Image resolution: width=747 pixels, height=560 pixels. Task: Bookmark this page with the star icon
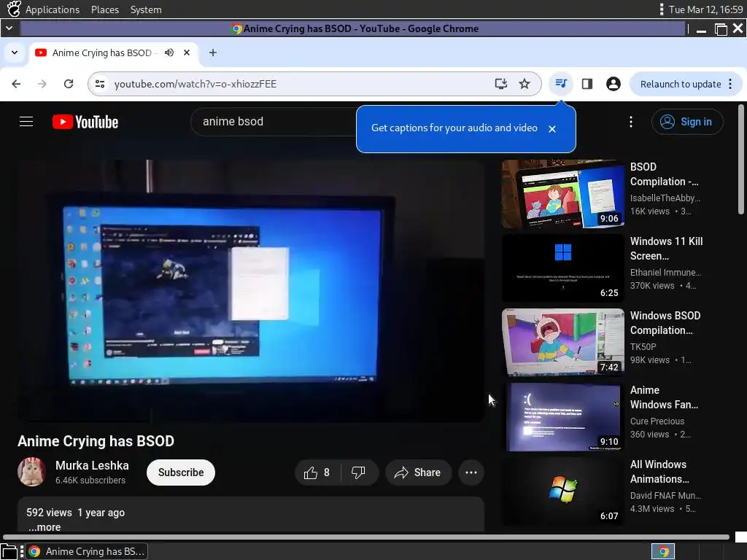point(525,84)
